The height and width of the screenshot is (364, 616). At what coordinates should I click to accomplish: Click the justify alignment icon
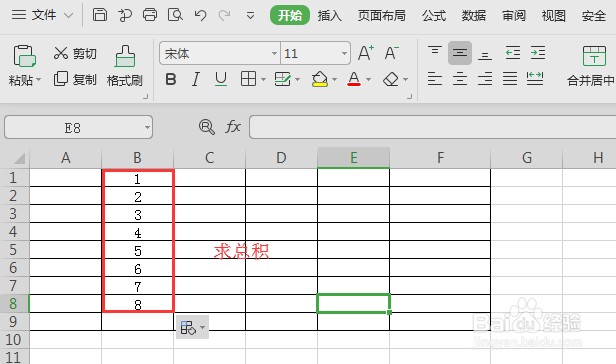coord(510,79)
